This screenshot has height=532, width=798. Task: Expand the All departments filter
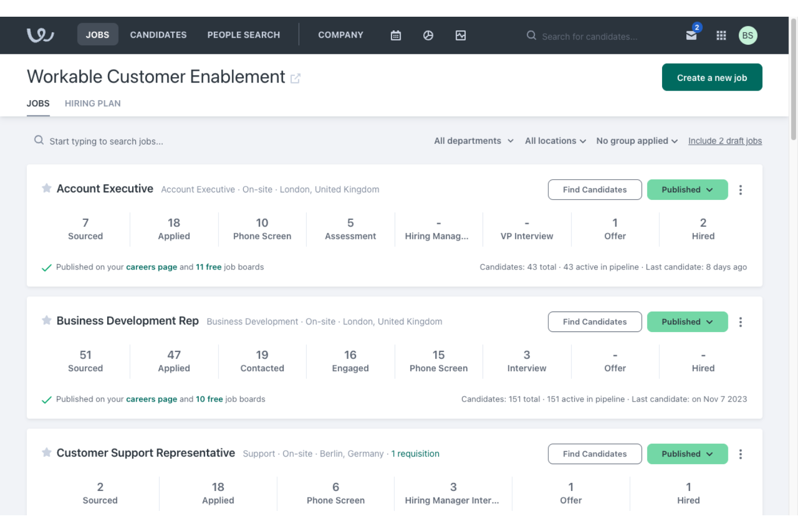[474, 141]
